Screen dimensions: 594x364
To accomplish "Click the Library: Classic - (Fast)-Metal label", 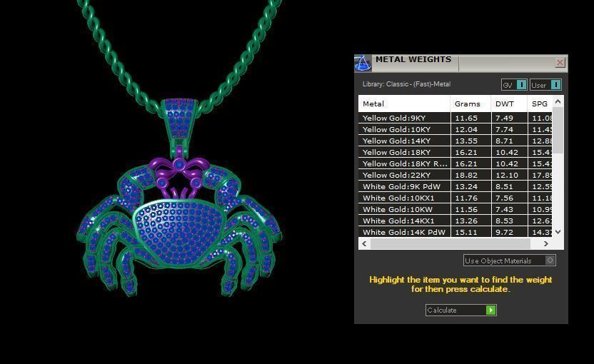I will pyautogui.click(x=406, y=84).
